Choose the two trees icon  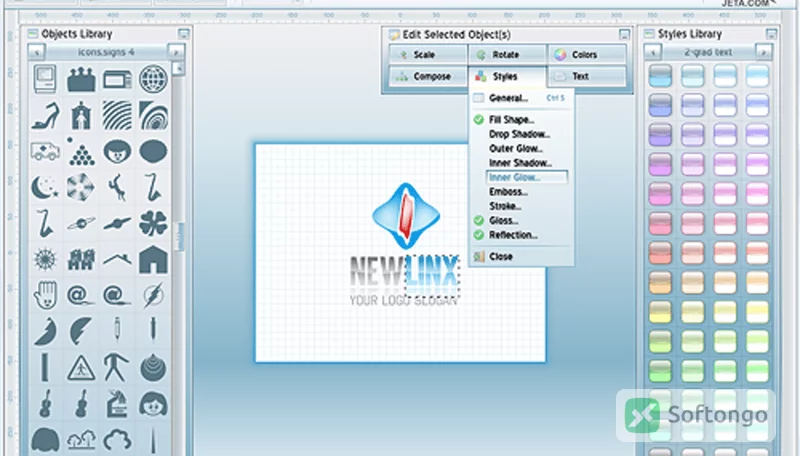pyautogui.click(x=81, y=440)
